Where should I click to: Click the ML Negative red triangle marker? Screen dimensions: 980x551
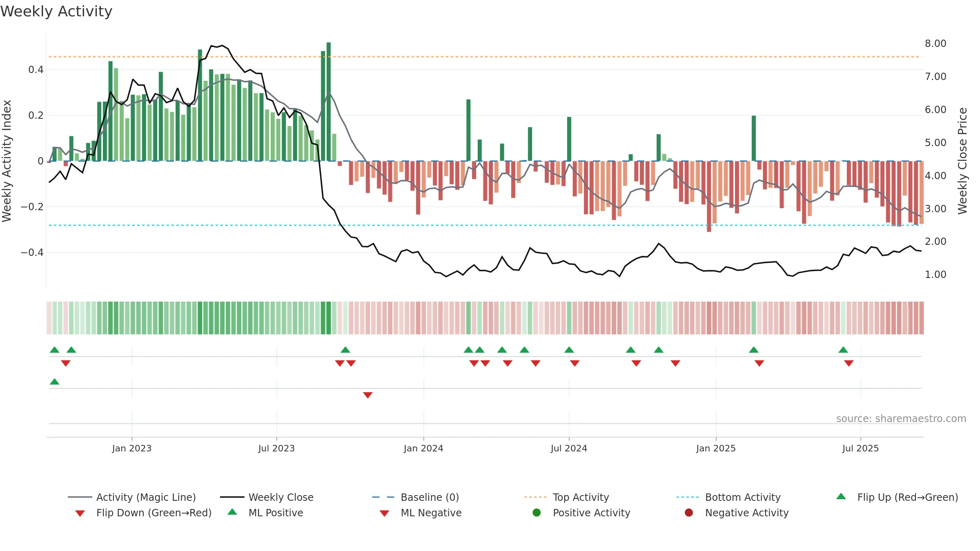(x=367, y=395)
